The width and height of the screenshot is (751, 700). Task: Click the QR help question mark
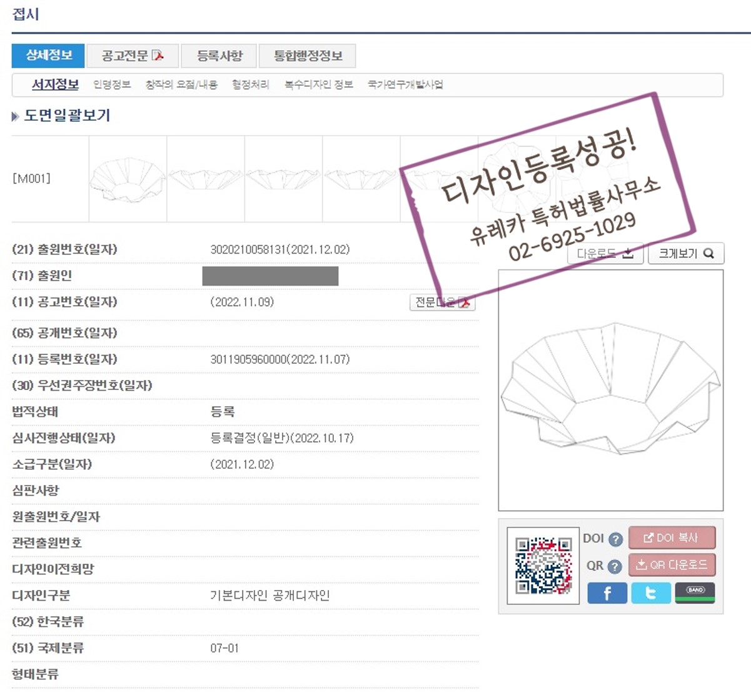click(615, 566)
